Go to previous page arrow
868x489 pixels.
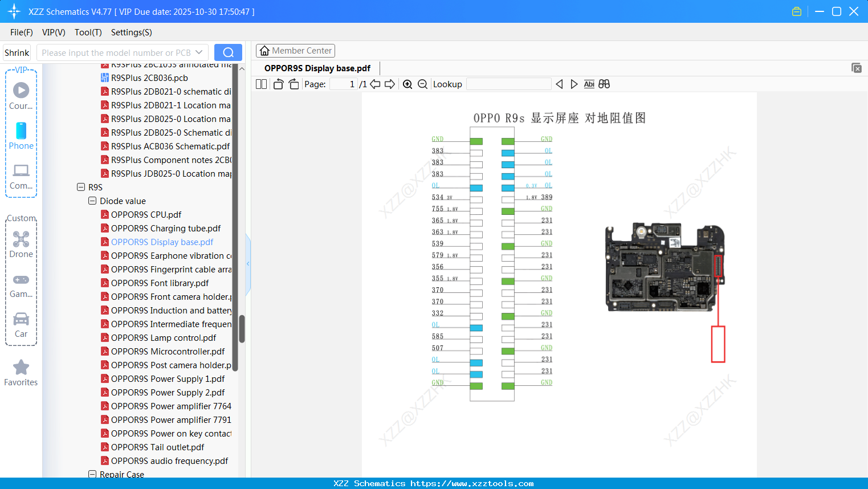(x=375, y=84)
